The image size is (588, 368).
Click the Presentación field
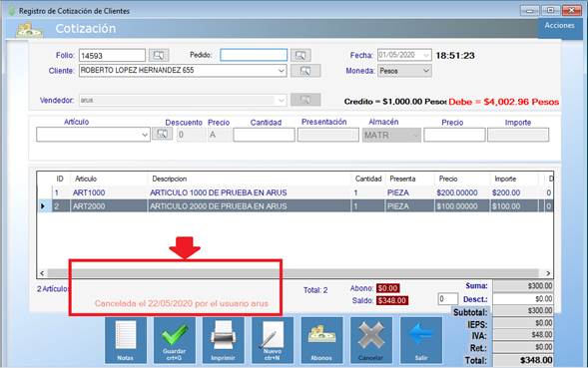[328, 135]
